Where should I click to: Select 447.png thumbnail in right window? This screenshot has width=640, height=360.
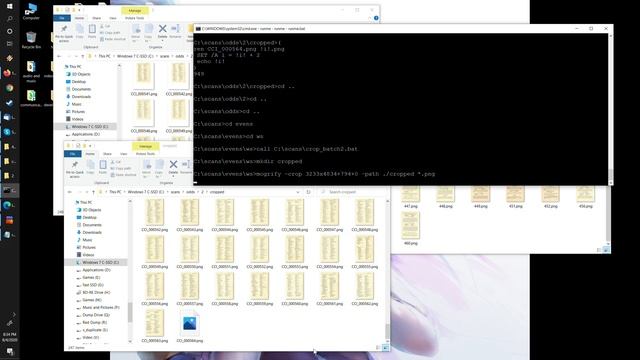[x=410, y=198]
